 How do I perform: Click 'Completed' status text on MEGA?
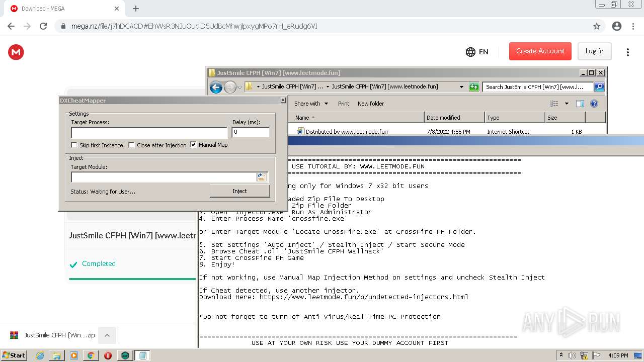click(x=99, y=263)
